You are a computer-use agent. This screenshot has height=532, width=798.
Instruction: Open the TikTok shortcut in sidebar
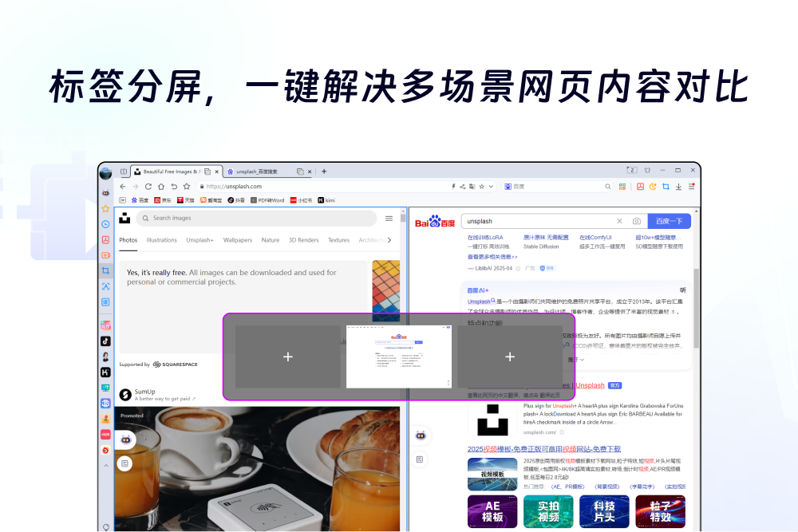coord(105,341)
